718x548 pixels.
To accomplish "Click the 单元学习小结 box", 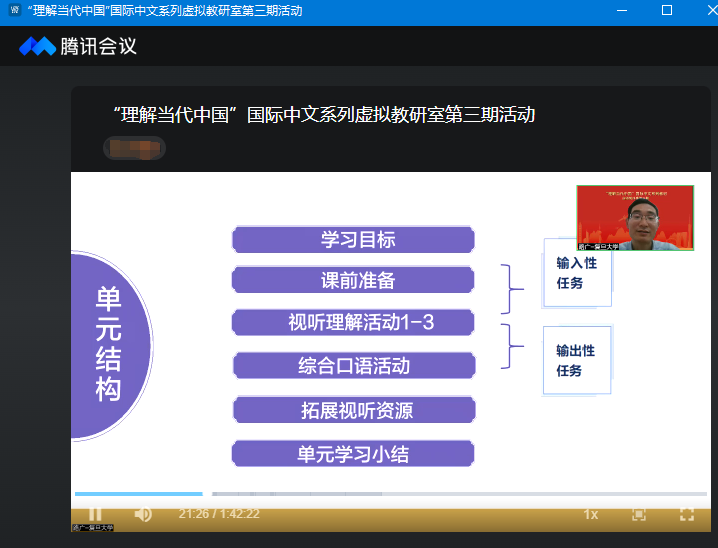I will pos(353,454).
